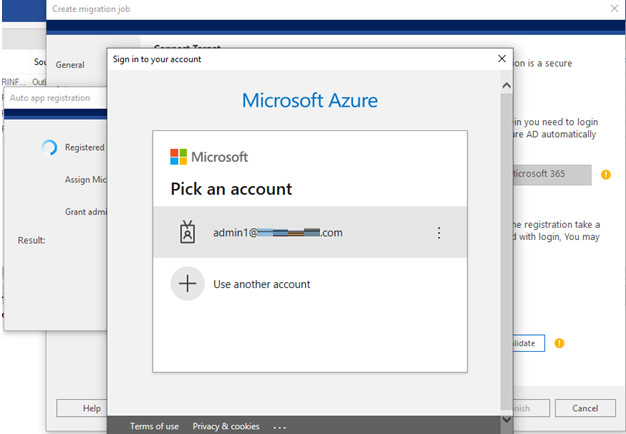Click the warning icon next to the Validate button
The image size is (626, 434).
click(559, 343)
